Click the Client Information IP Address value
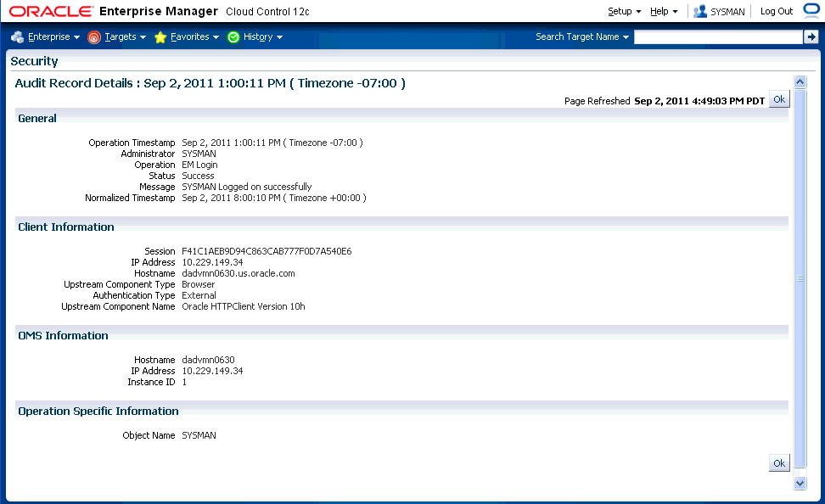The image size is (825, 504). [212, 262]
